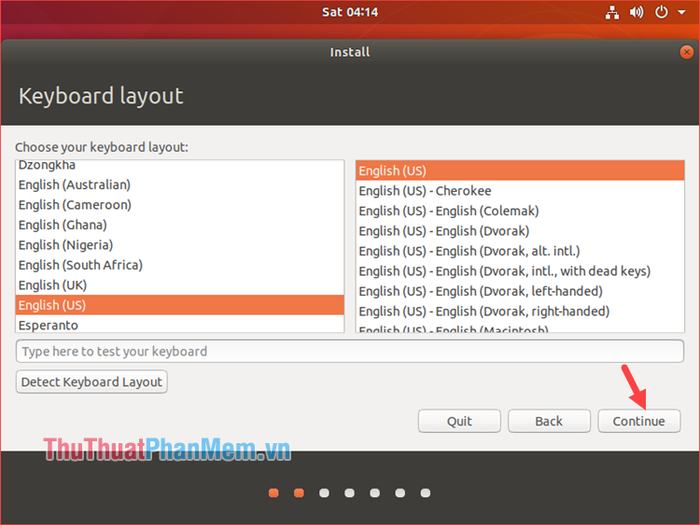Select the Dvorak, alt. intl. variant
The height and width of the screenshot is (525, 700).
click(x=520, y=251)
